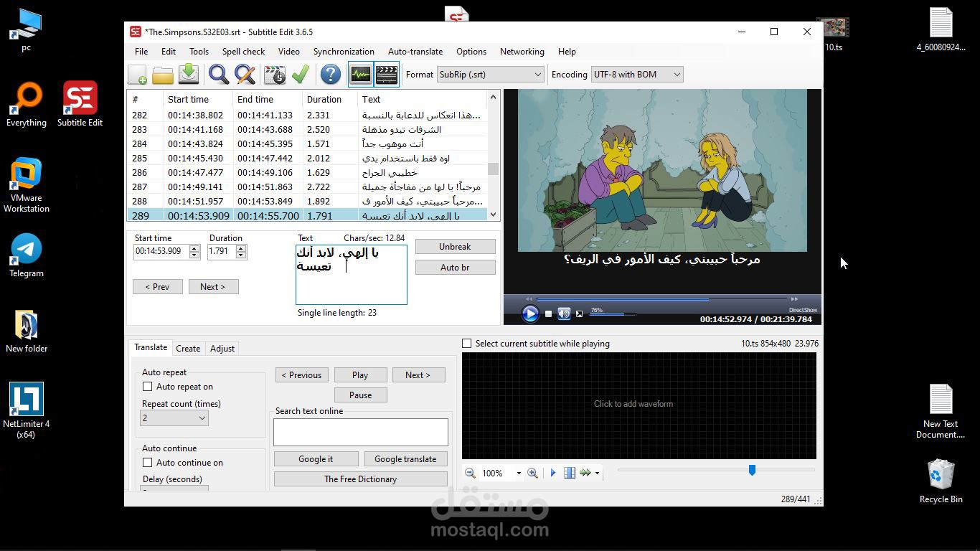
Task: Open a subtitle via the folder icon
Action: [x=163, y=75]
